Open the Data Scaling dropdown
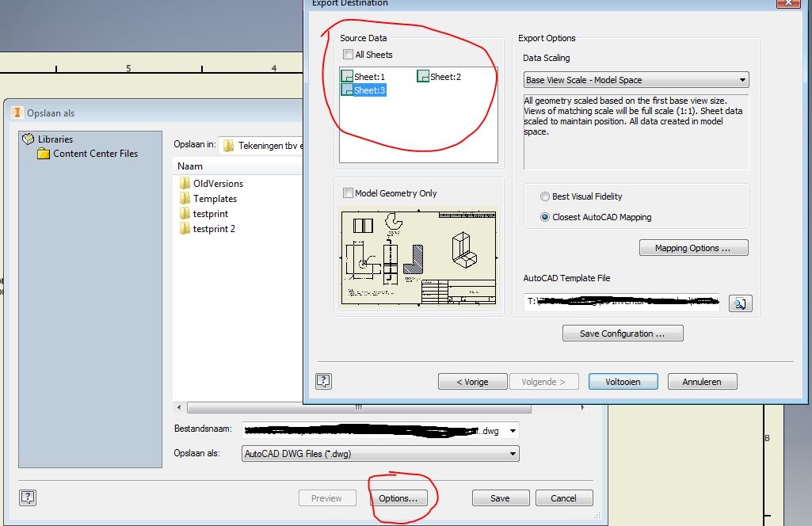This screenshot has width=812, height=526. point(742,79)
